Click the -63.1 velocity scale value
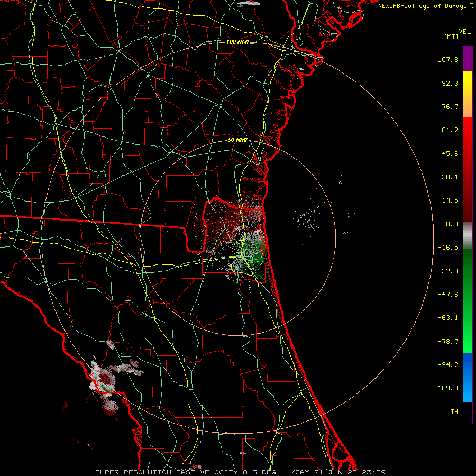Viewport: 476px width, 476px height. coord(448,318)
